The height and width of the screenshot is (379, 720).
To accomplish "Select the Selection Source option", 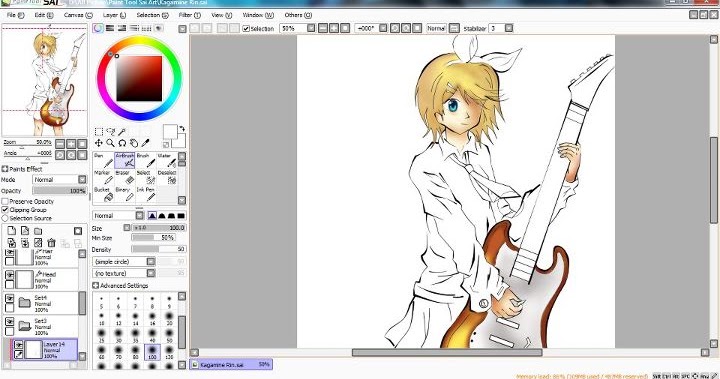I will (x=5, y=218).
